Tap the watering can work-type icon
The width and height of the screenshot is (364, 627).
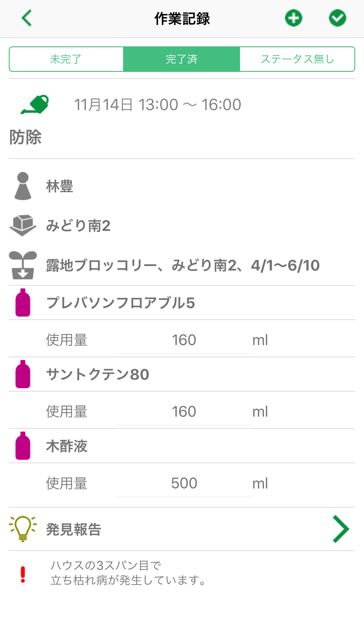click(35, 104)
